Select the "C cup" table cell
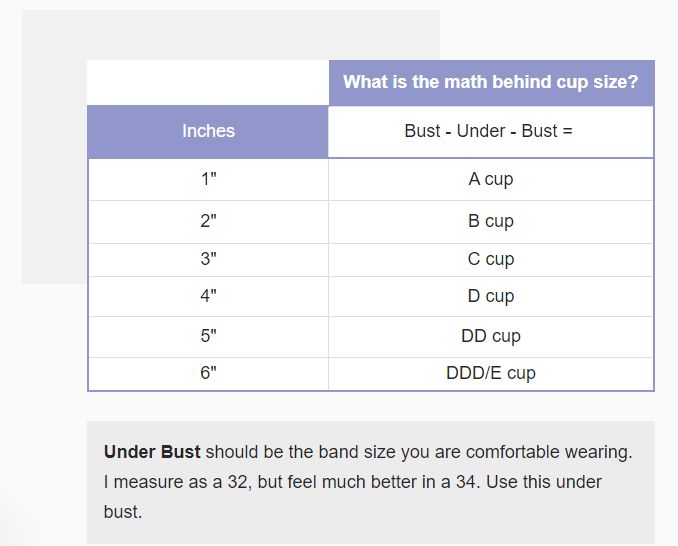The width and height of the screenshot is (678, 546). coord(490,260)
